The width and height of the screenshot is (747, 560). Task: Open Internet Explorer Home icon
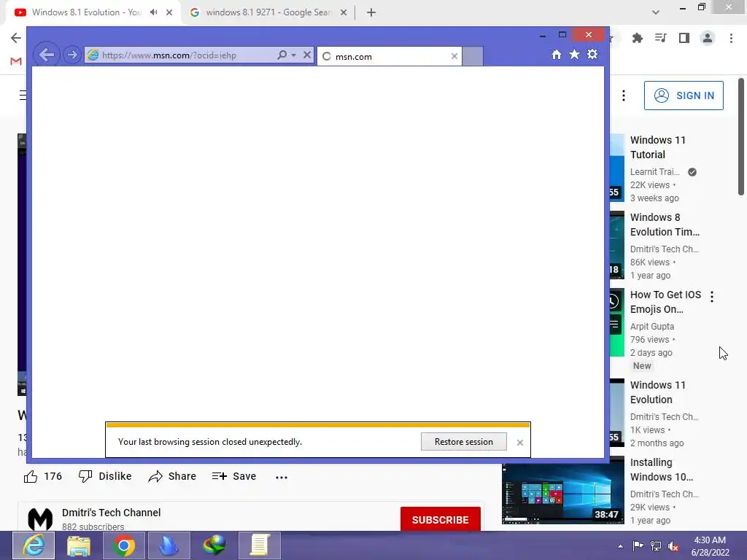pos(557,54)
